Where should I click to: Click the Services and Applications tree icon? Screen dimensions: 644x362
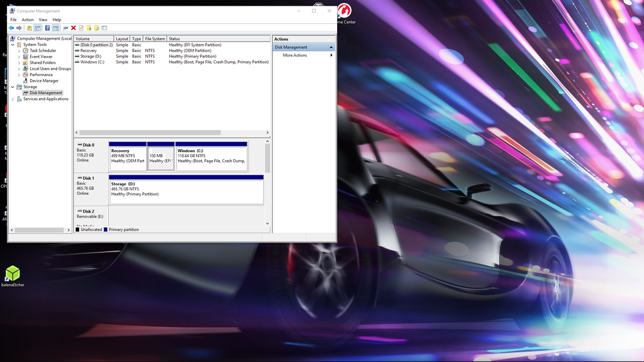coord(19,99)
